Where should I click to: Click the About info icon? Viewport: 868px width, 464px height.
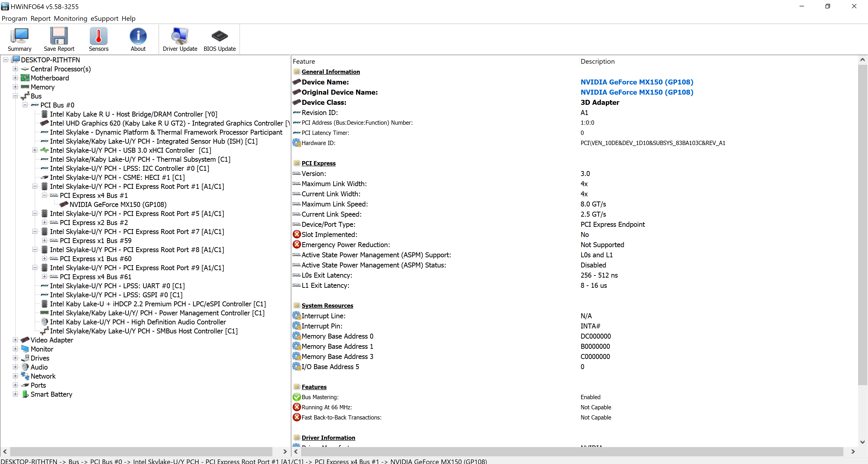pyautogui.click(x=138, y=40)
